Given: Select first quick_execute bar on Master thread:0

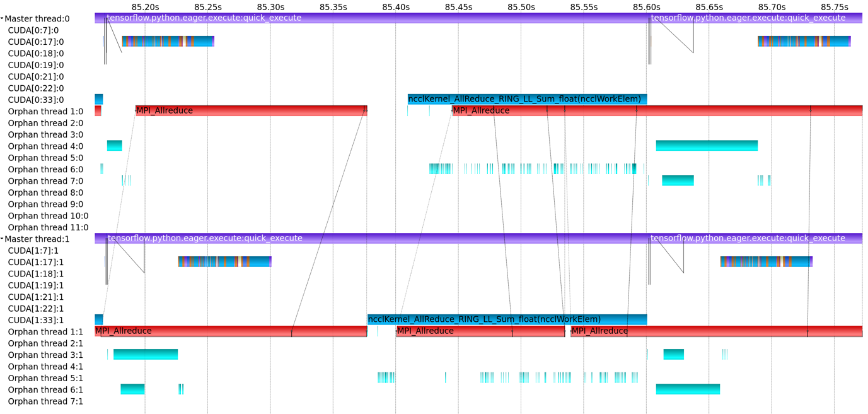Looking at the screenshot, I should (371, 18).
